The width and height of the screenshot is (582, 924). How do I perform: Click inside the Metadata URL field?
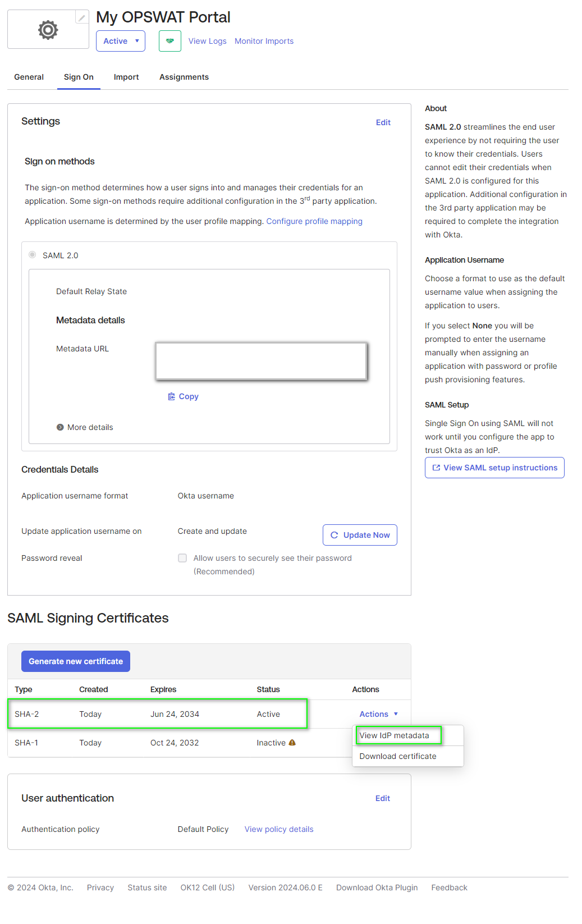[x=261, y=362]
